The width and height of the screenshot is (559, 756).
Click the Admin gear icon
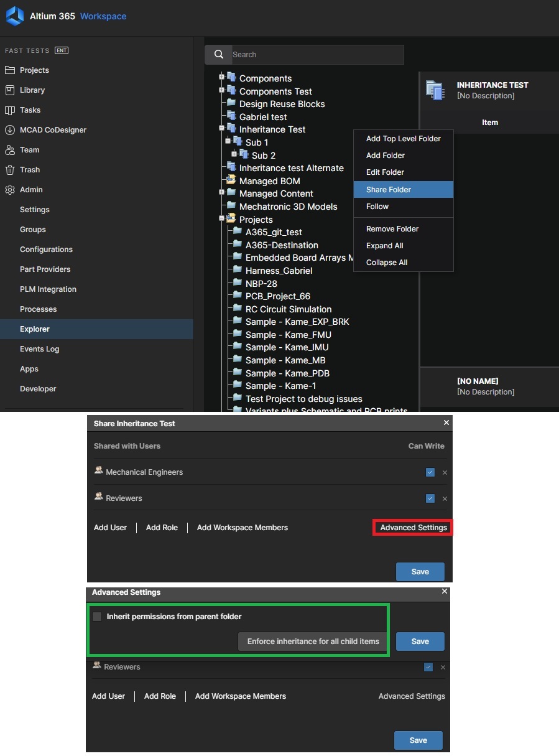(x=10, y=190)
